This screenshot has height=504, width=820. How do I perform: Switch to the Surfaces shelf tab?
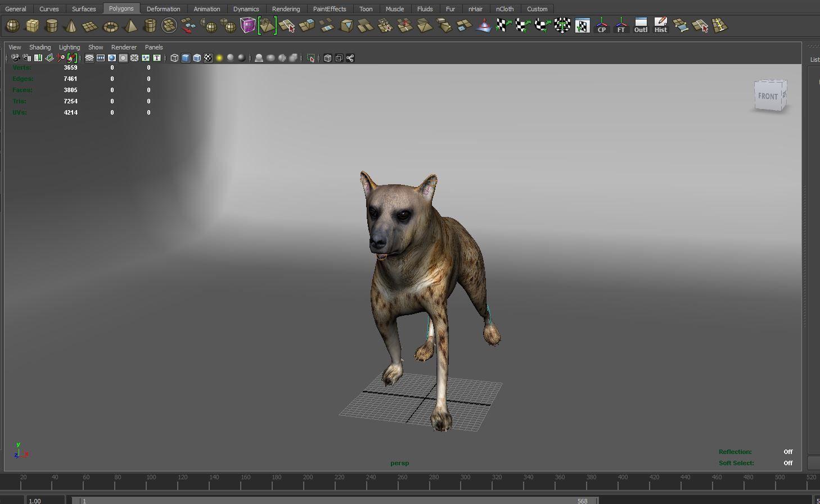(x=84, y=9)
